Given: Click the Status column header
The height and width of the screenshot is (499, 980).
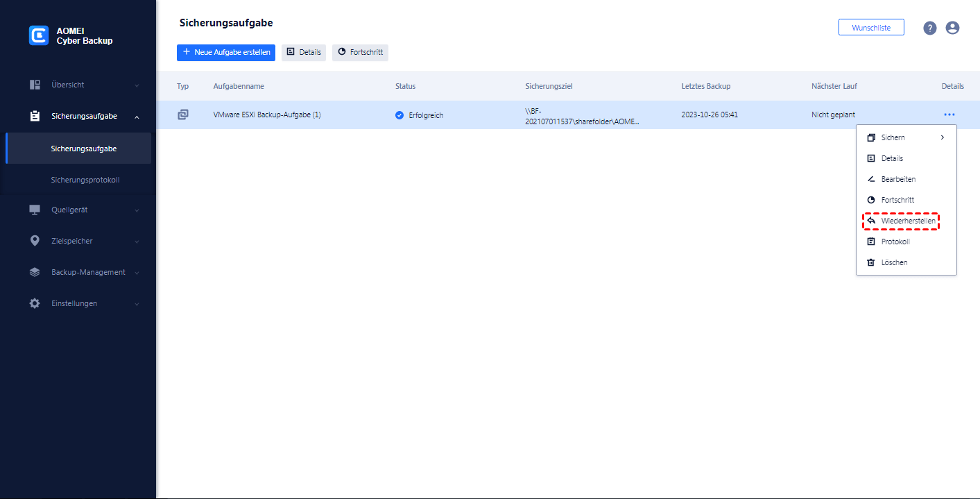Looking at the screenshot, I should [x=405, y=86].
